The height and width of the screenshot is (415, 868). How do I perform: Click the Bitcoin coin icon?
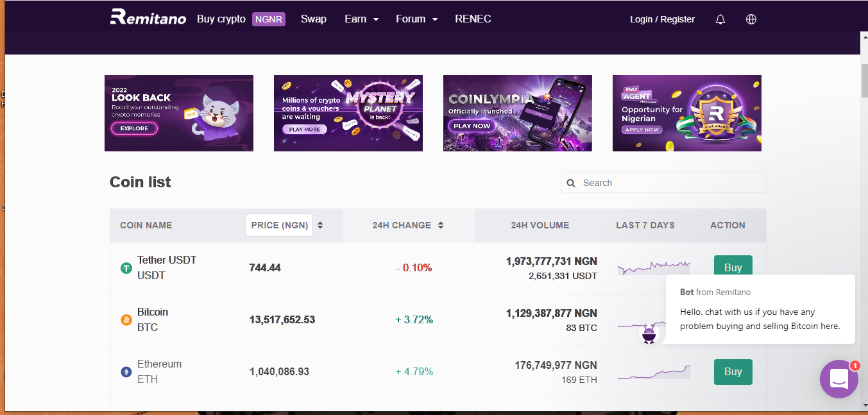pos(126,320)
